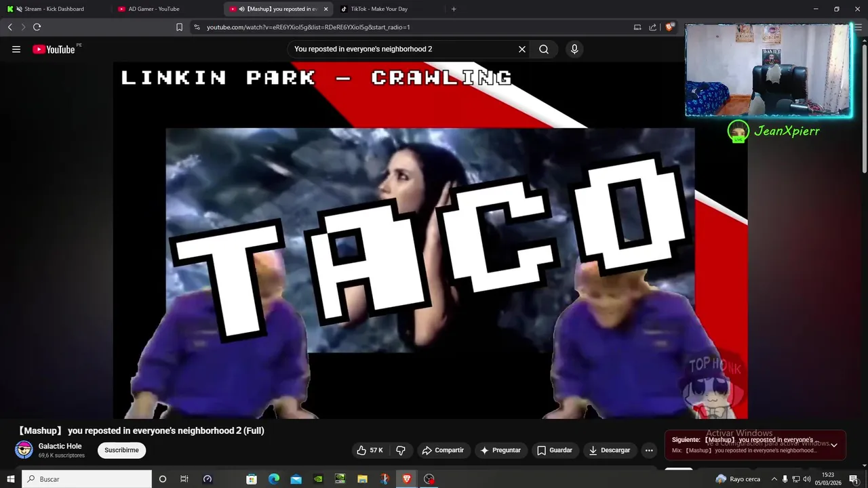Subscribe with the Suscribirme button

click(x=121, y=450)
